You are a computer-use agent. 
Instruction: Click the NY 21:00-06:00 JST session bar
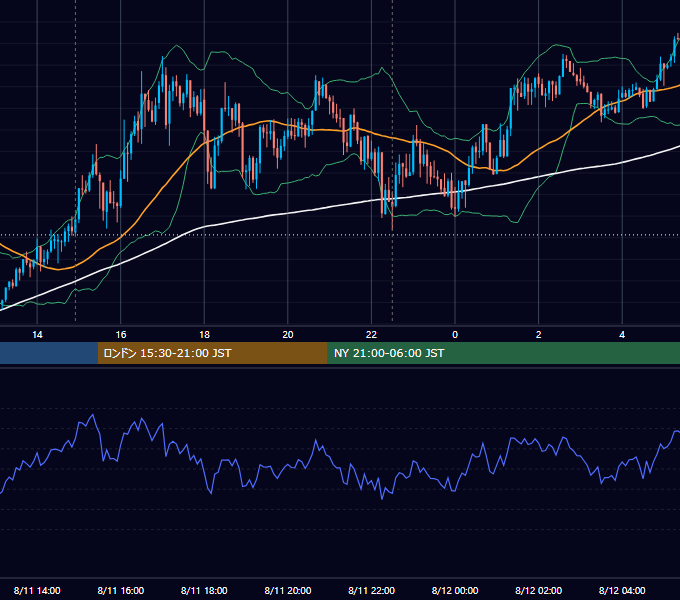(503, 353)
